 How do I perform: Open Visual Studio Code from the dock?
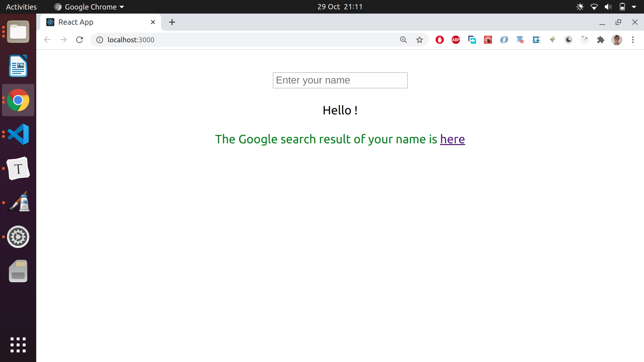[x=18, y=134]
